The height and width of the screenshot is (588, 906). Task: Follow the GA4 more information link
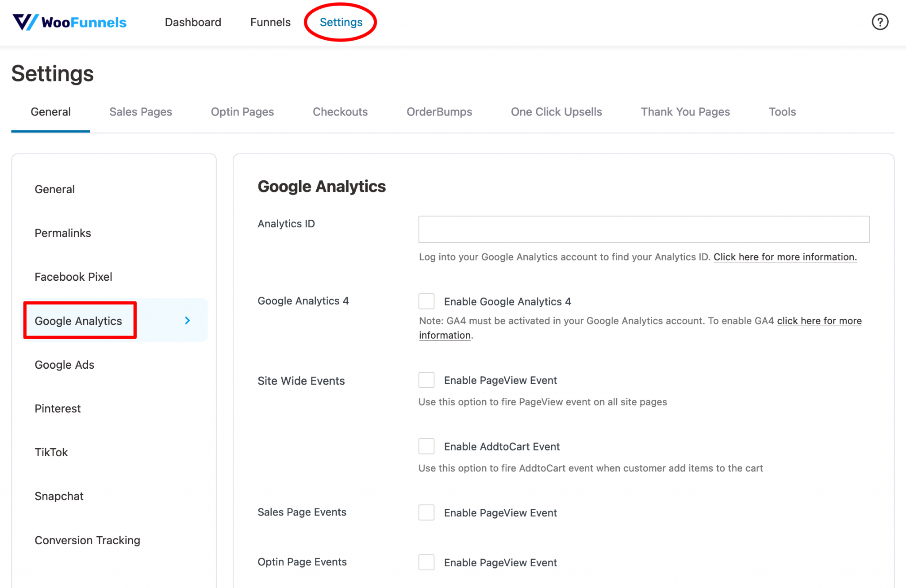pos(819,321)
